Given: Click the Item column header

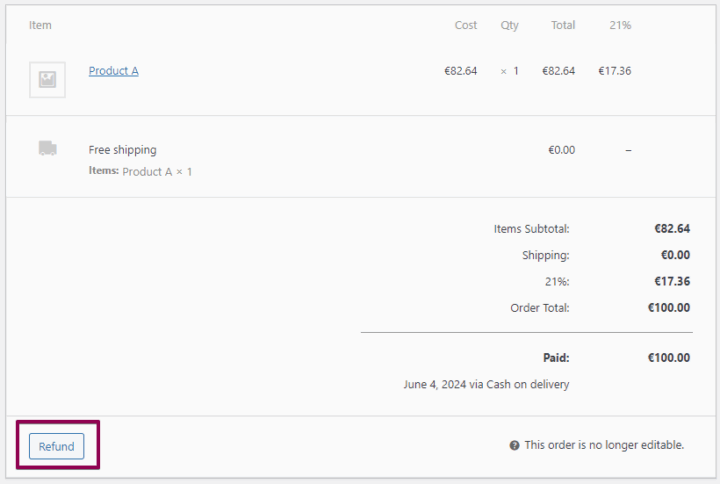Looking at the screenshot, I should [x=40, y=25].
